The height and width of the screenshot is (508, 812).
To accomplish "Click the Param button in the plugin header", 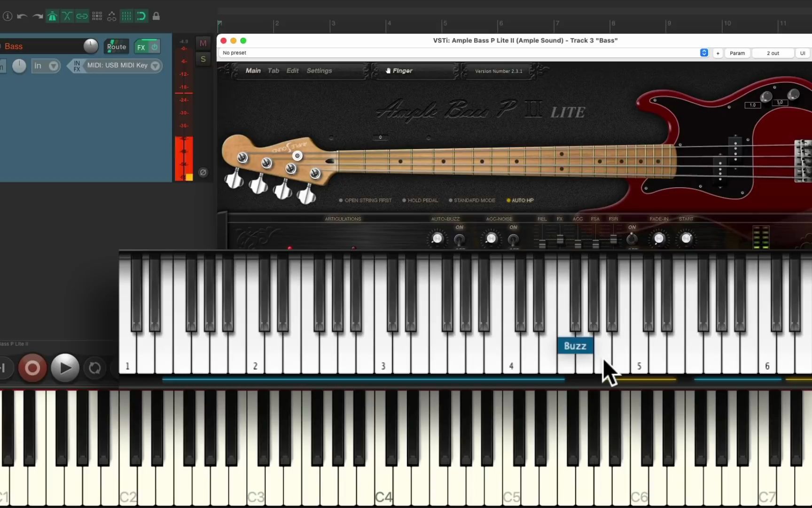I will [x=737, y=53].
